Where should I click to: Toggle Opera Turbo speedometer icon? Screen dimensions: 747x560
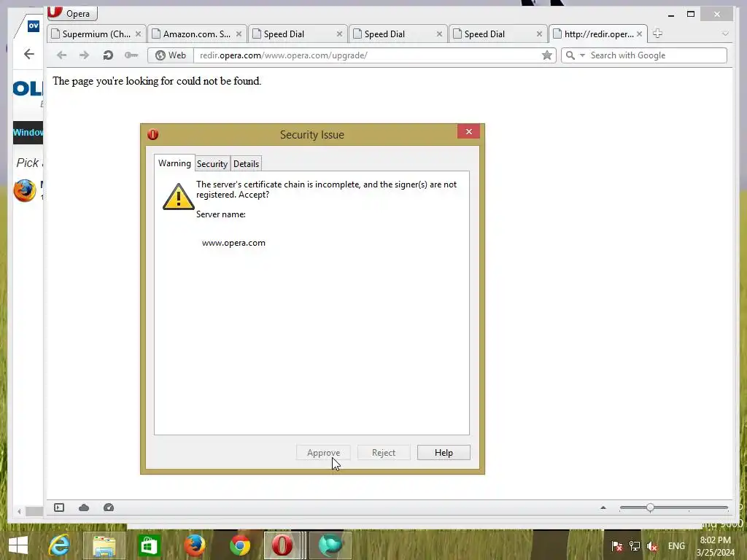coord(109,507)
